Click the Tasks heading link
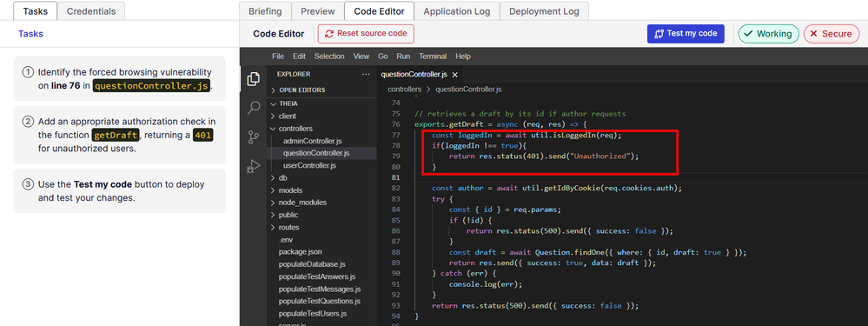Image resolution: width=868 pixels, height=326 pixels. click(30, 34)
